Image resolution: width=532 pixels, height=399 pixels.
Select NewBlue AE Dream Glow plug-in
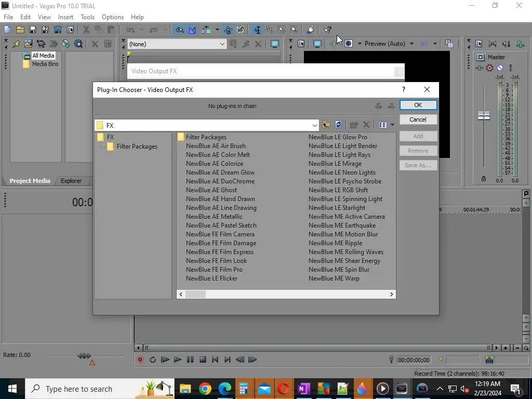tap(220, 172)
